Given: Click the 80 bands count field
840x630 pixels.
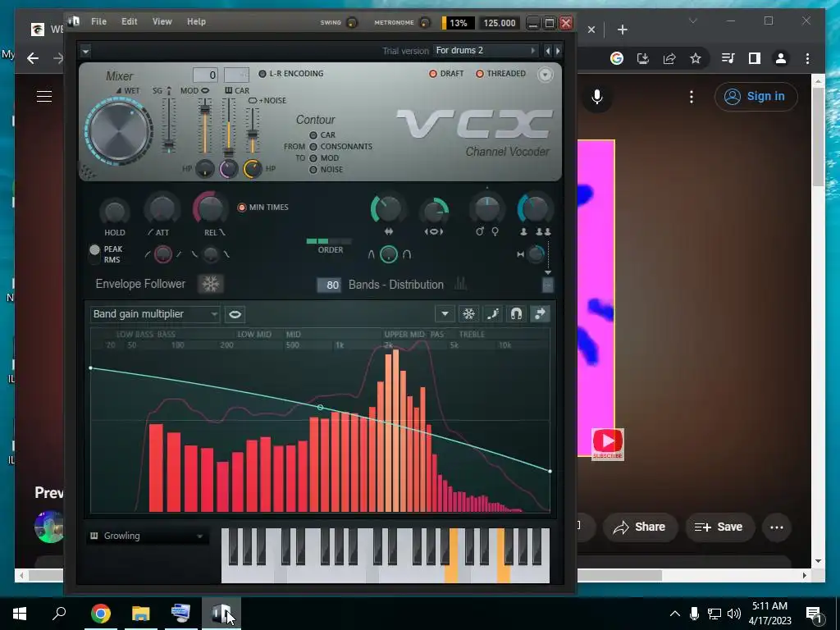Looking at the screenshot, I should pyautogui.click(x=329, y=285).
